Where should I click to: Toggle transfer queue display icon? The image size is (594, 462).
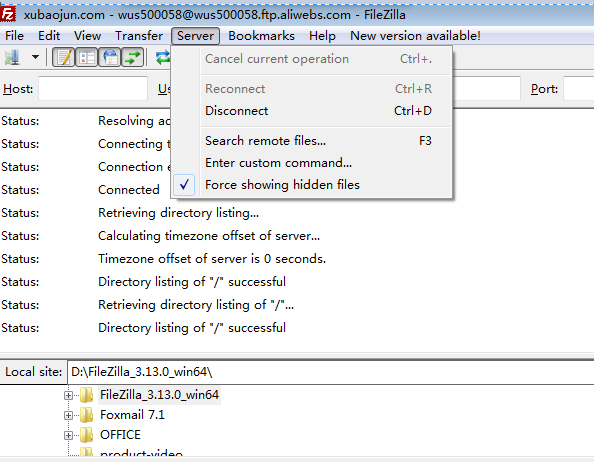[133, 58]
